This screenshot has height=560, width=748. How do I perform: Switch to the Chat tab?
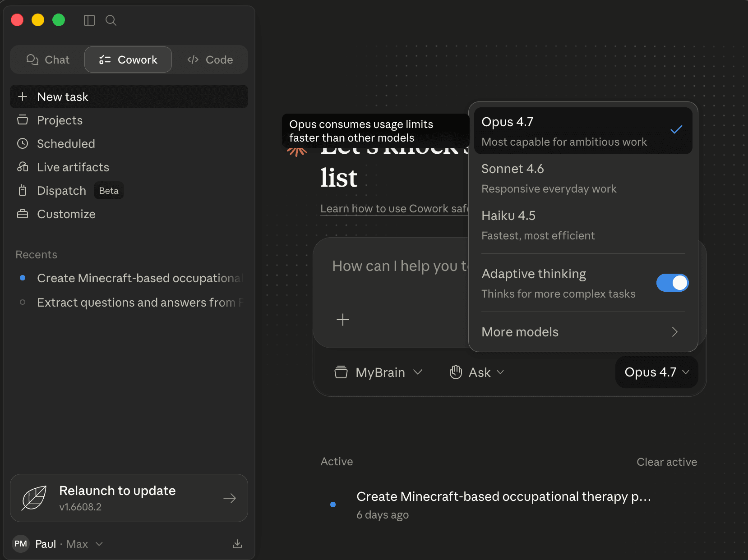click(x=48, y=60)
